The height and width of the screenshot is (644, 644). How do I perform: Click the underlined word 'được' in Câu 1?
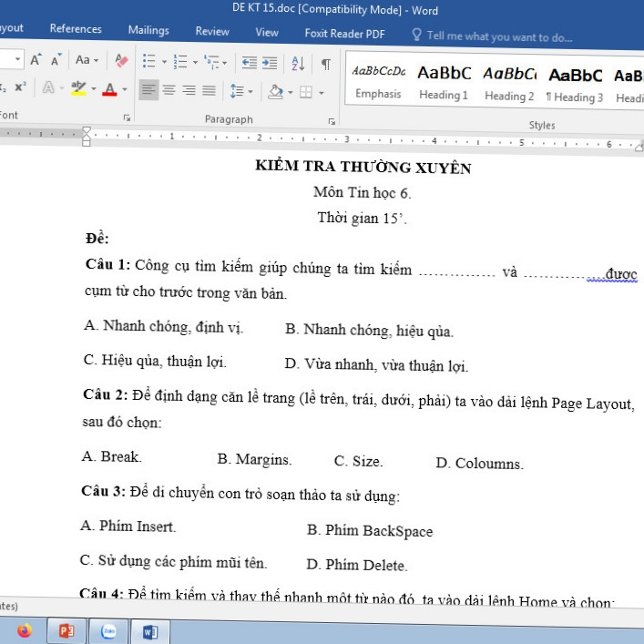click(x=621, y=273)
